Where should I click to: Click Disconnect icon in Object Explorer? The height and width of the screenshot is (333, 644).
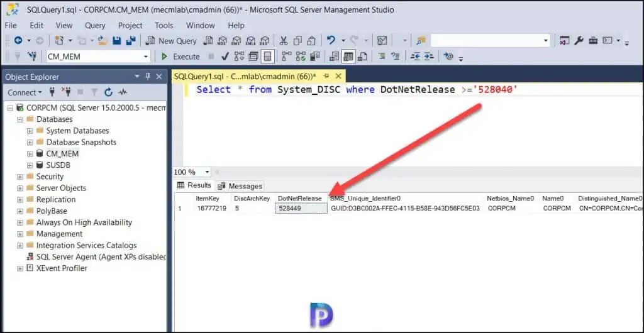66,92
